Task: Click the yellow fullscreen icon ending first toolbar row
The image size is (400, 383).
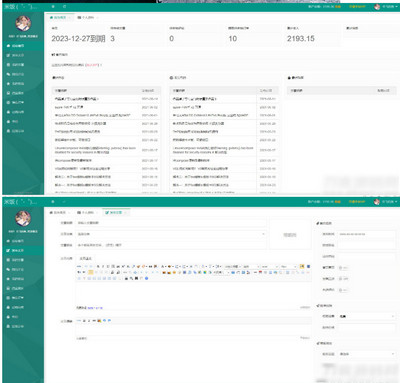Action: pyautogui.click(x=302, y=267)
